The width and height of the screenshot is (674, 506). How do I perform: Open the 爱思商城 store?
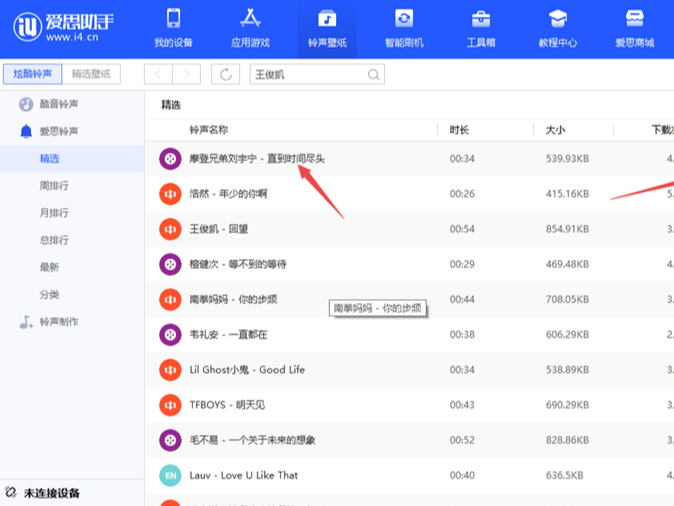(634, 28)
